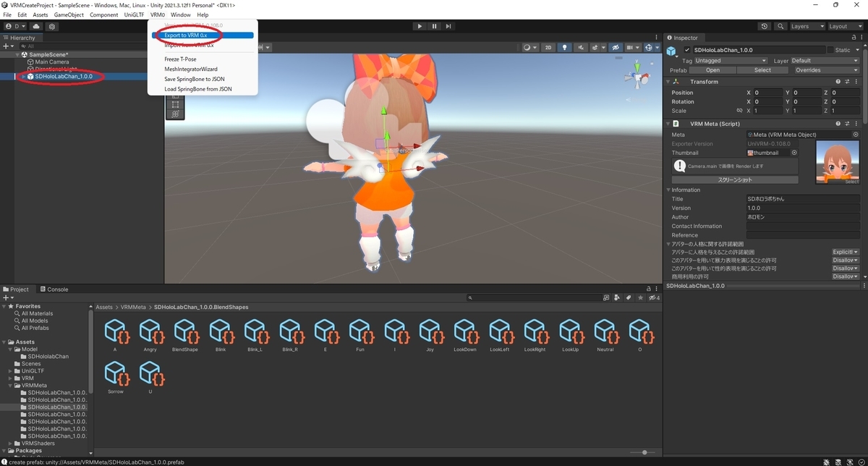Open the account D dropdown
The height and width of the screenshot is (466, 868).
14,26
